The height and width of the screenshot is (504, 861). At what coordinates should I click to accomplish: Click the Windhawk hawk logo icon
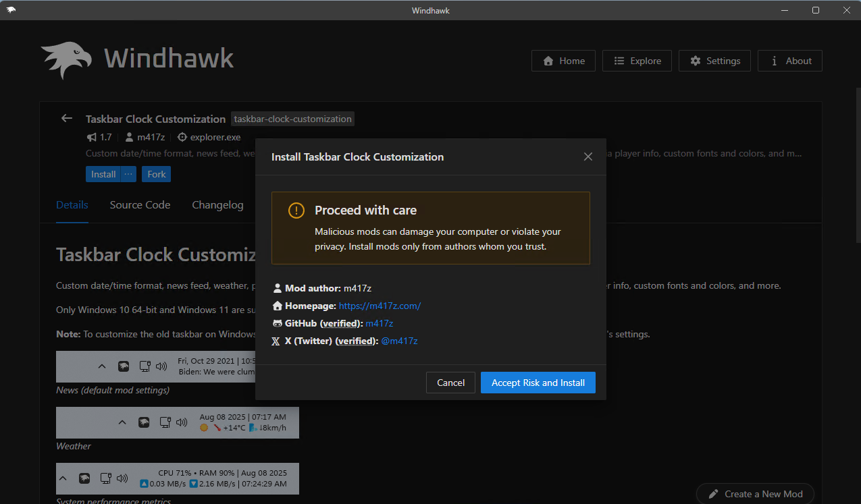(x=66, y=60)
